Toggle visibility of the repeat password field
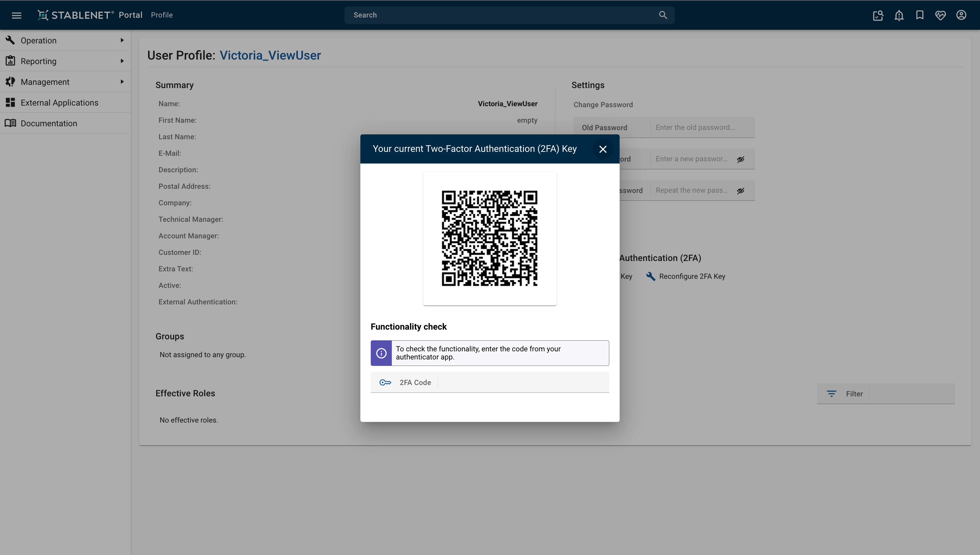980x555 pixels. coord(741,191)
